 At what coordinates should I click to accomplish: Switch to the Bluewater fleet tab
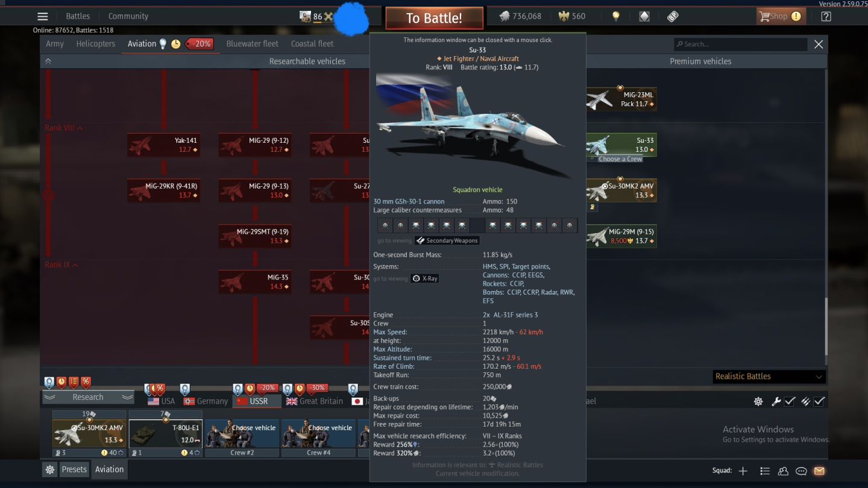[x=253, y=43]
